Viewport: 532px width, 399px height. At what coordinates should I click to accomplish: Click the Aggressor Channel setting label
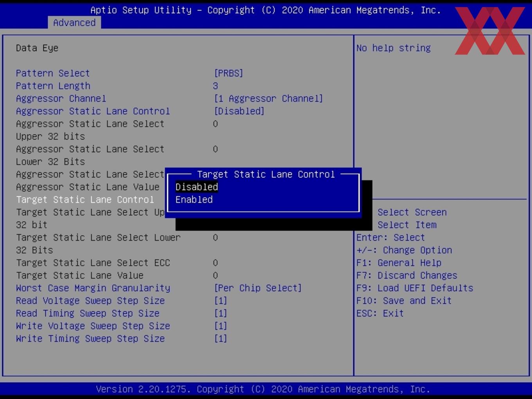point(61,98)
